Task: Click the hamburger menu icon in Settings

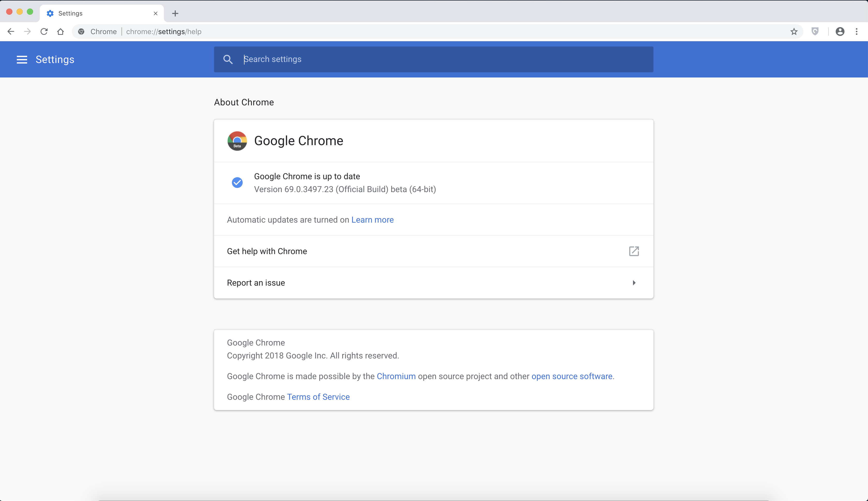Action: (x=21, y=59)
